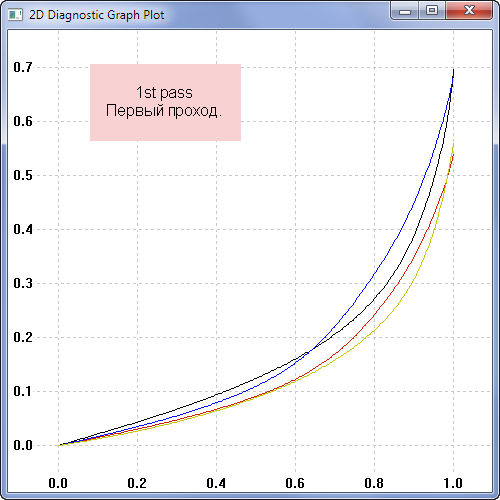Image resolution: width=500 pixels, height=500 pixels.
Task: Click y-axis label 0.1
Action: pos(23,391)
